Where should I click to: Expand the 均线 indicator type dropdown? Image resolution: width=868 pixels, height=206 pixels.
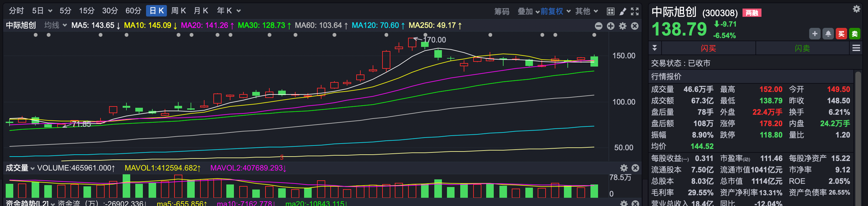point(56,25)
